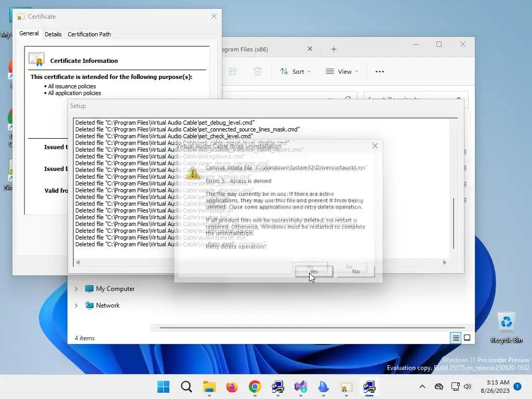Maximize the File Explorer window
Screen dimensions: 532x399
click(x=439, y=45)
